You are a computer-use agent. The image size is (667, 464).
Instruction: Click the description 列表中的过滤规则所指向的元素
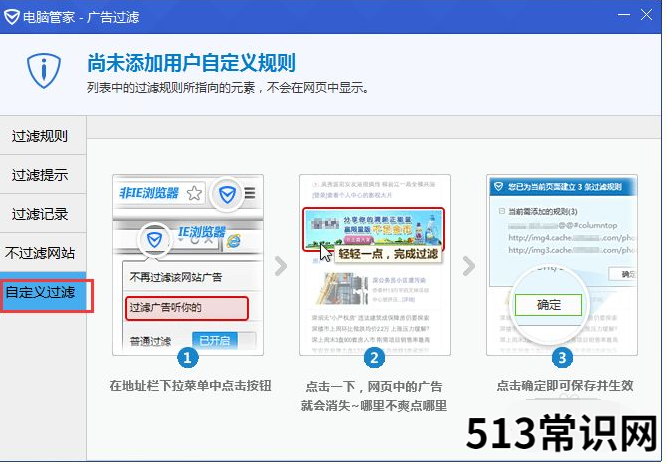tap(171, 88)
